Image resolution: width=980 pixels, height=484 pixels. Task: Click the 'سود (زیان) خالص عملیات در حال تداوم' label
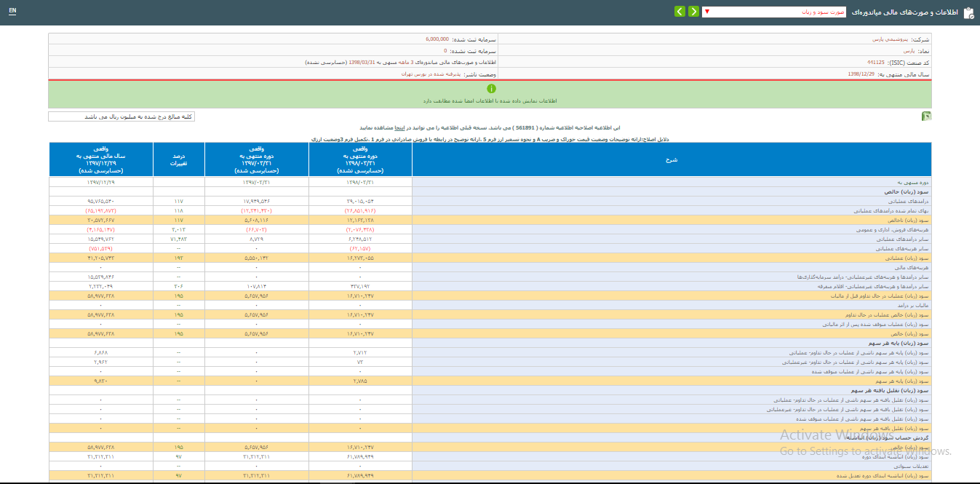(x=888, y=315)
